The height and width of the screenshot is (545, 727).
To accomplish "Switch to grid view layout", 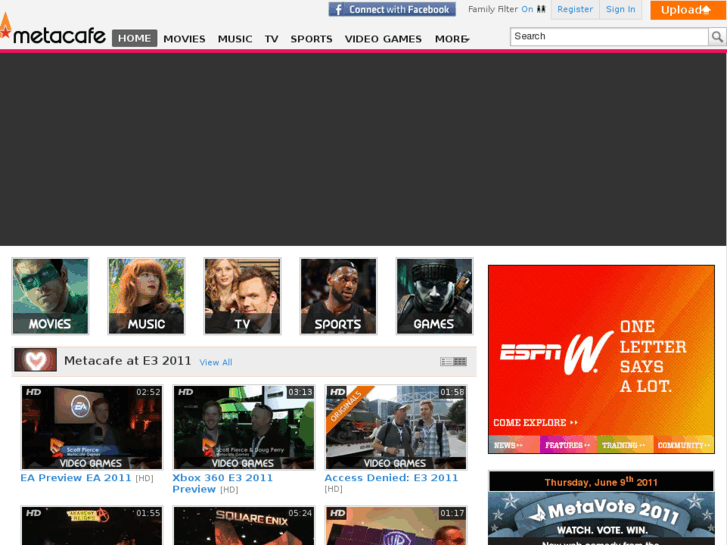I will (x=460, y=362).
